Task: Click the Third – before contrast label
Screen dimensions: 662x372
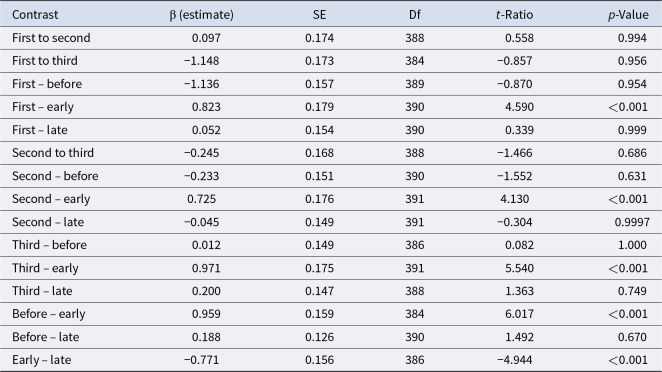Action: coord(49,245)
